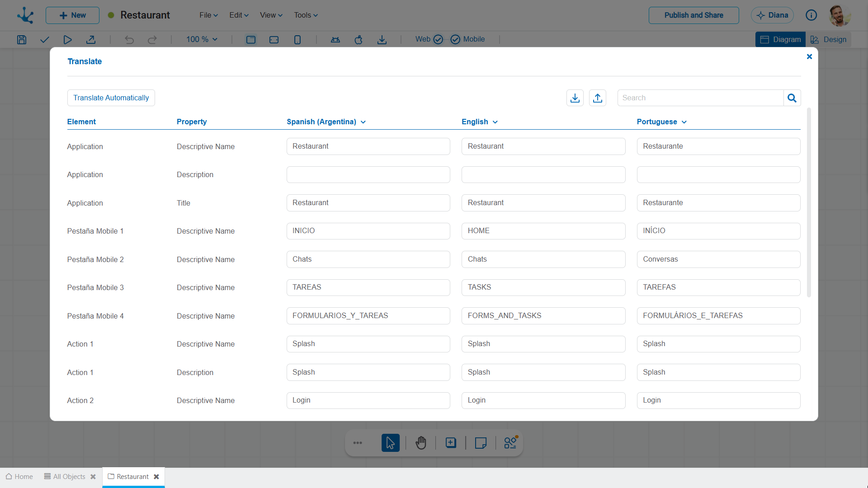Click the export share arrow icon

(x=91, y=40)
